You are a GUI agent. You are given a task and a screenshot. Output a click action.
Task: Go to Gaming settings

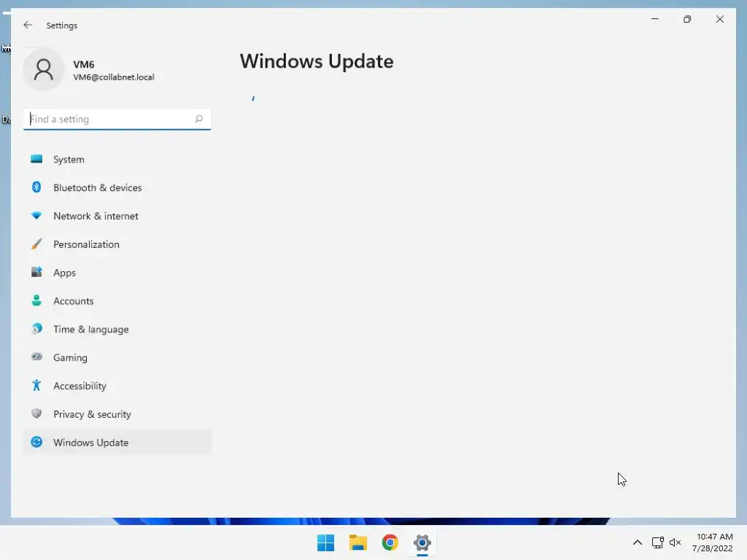pos(70,357)
